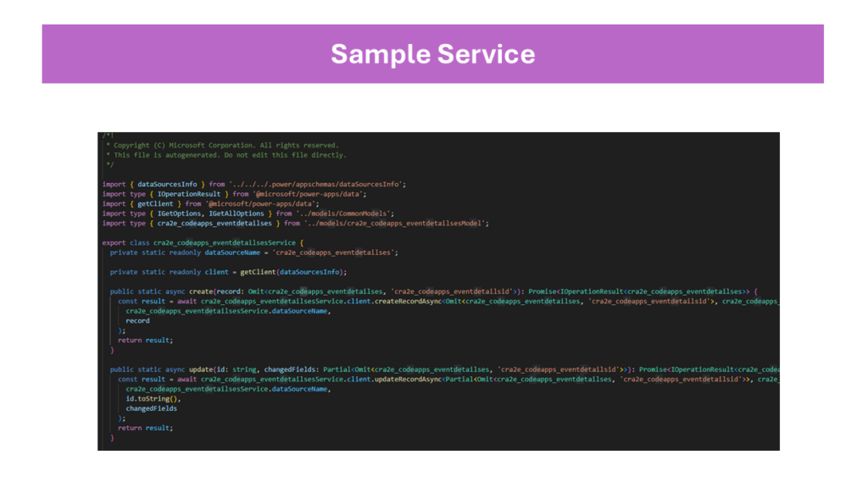Click the IGetAllOptions identifier in the imports

tap(236, 213)
